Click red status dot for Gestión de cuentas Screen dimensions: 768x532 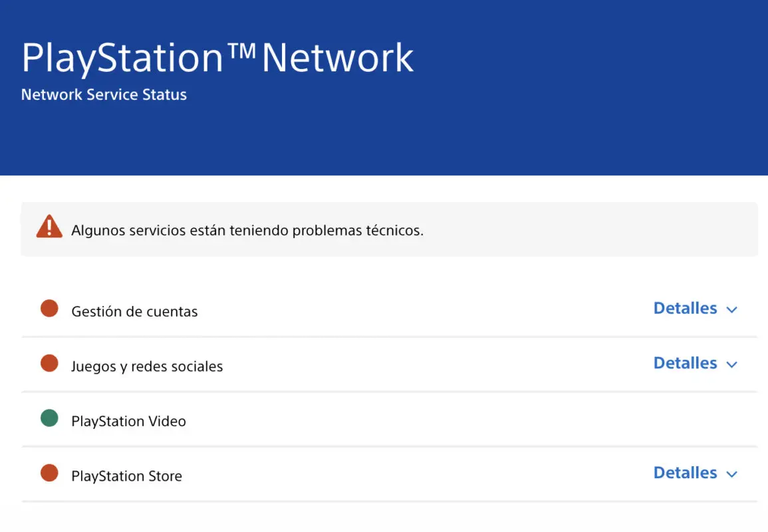coord(49,309)
